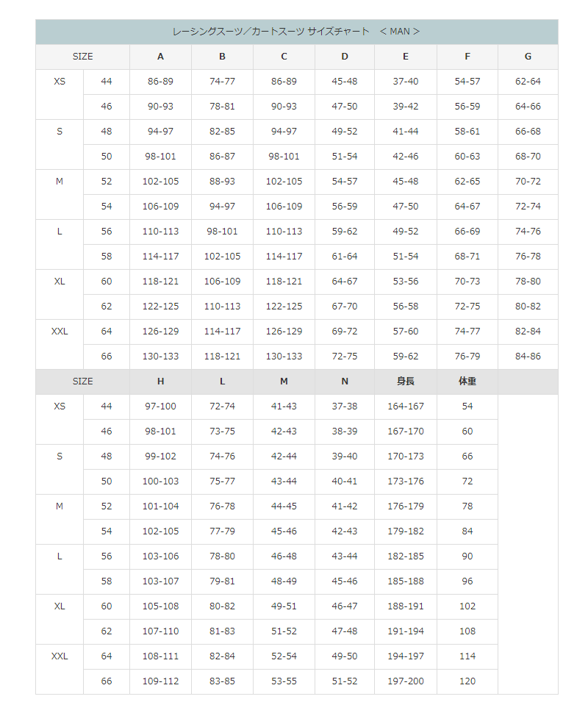The image size is (588, 713).
Task: Click the size chart title header MAN
Action: click(x=296, y=32)
